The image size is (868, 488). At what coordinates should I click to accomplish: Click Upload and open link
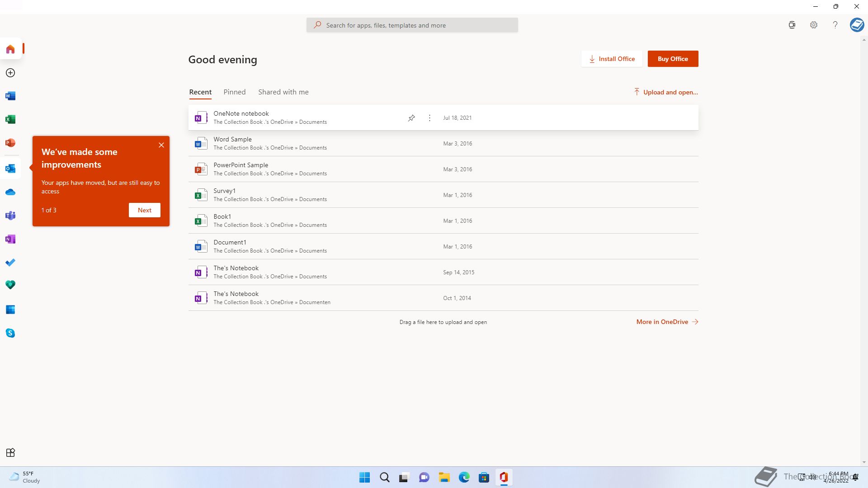(666, 92)
